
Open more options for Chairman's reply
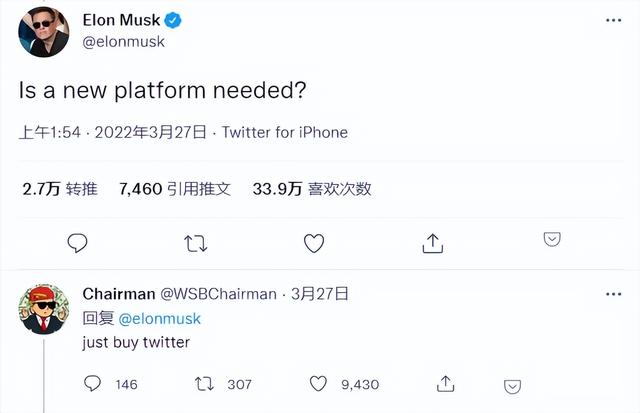[611, 294]
